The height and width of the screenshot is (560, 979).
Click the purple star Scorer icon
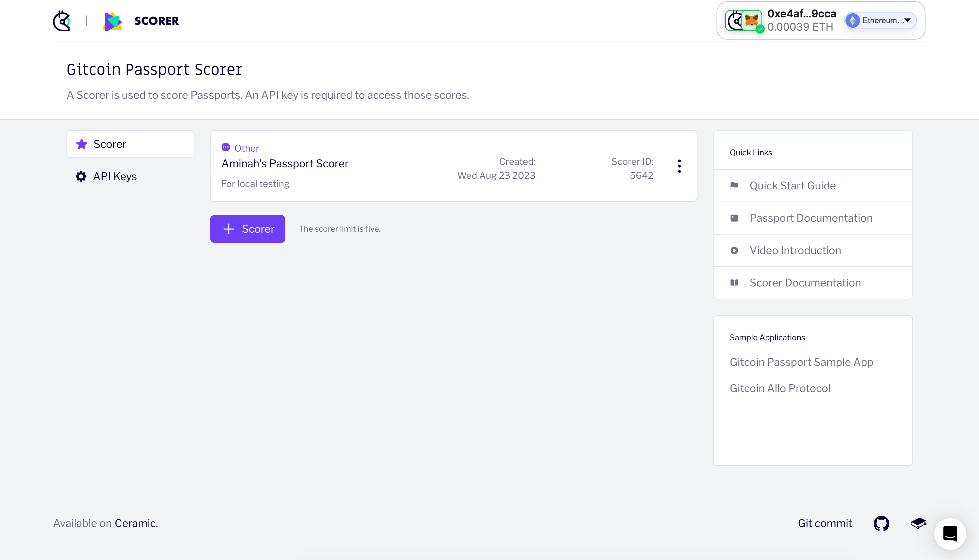click(x=81, y=144)
